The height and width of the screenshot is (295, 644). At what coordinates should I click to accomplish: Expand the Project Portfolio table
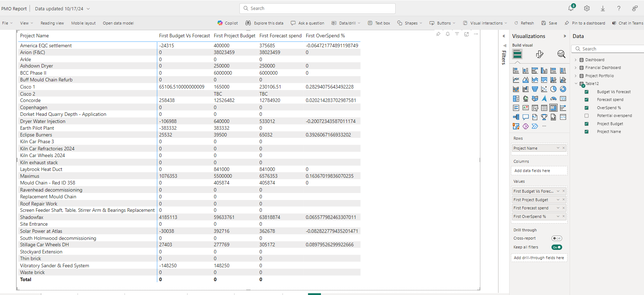coord(576,76)
